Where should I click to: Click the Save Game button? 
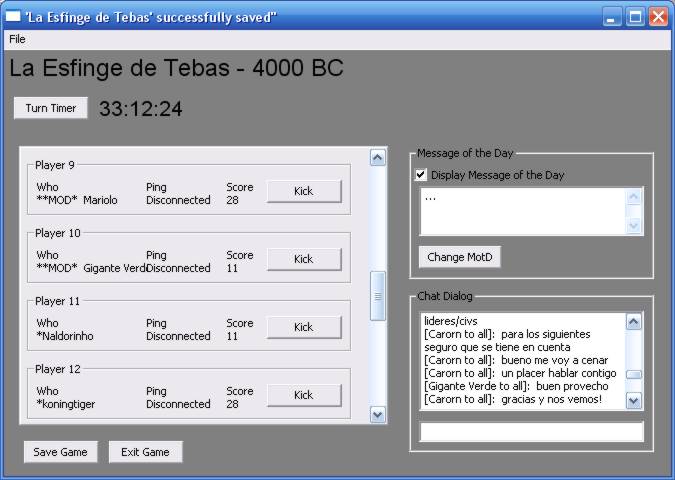(60, 452)
